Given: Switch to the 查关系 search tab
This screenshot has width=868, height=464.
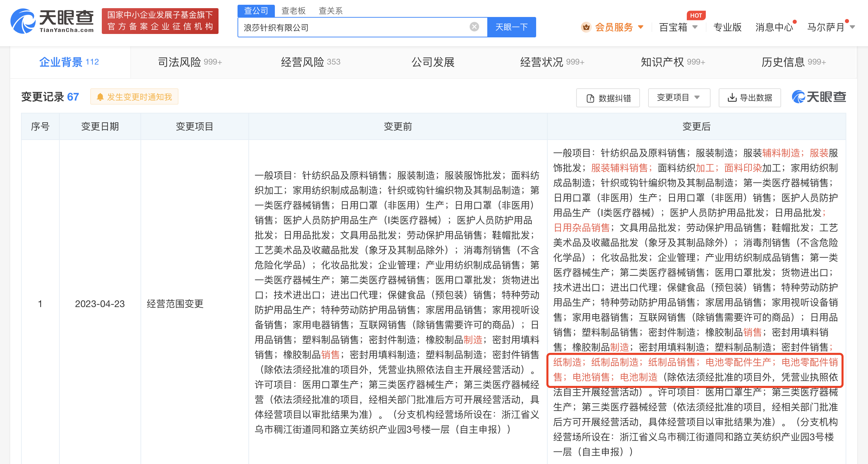Looking at the screenshot, I should pyautogui.click(x=331, y=11).
